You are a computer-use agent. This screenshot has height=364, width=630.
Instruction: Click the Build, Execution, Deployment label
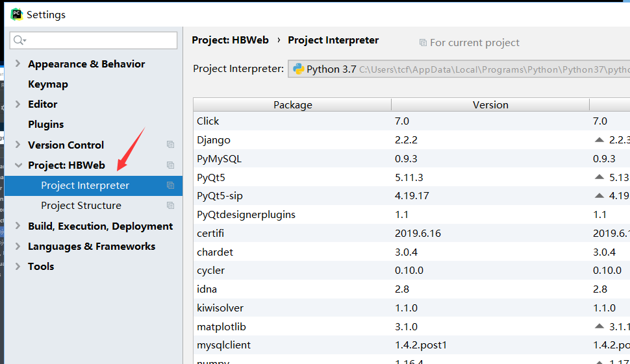coord(101,226)
